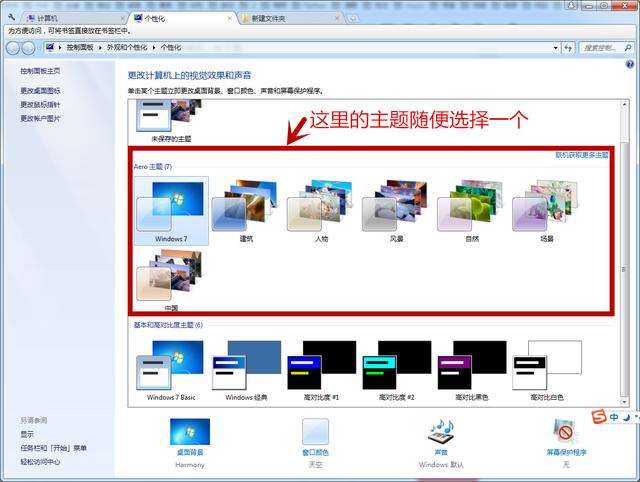Choose the Windows 7 Basic theme
This screenshot has height=482, width=640.
click(171, 370)
